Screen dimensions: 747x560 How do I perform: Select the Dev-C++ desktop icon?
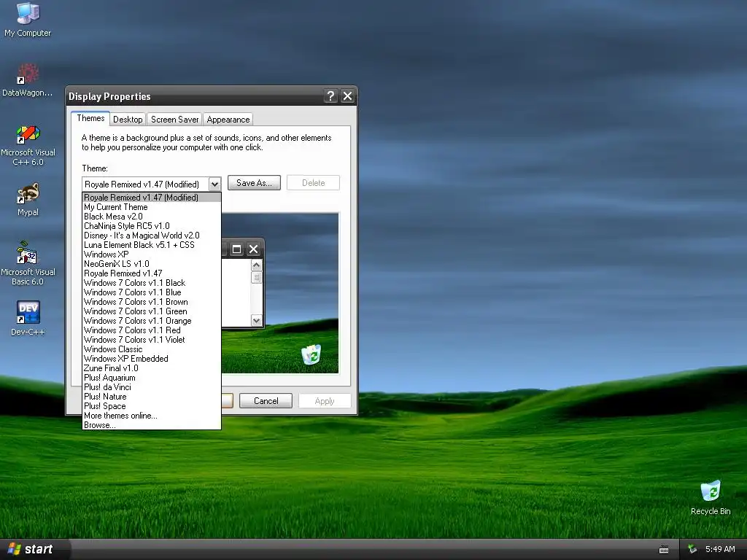coord(28,318)
